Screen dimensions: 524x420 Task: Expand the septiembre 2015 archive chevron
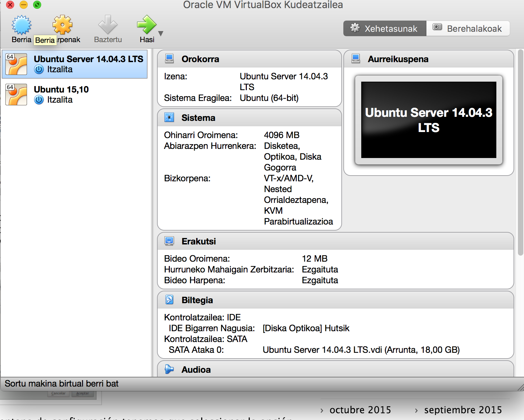coord(416,411)
